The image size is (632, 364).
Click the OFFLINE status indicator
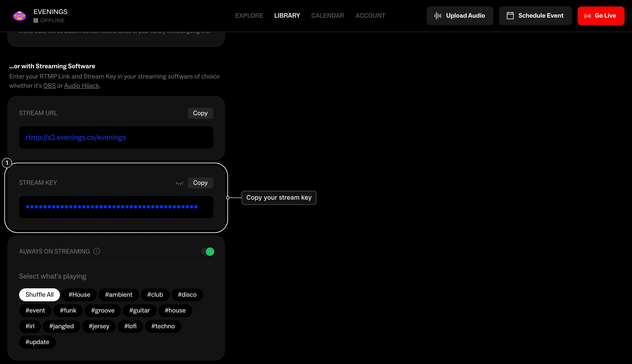[x=49, y=20]
